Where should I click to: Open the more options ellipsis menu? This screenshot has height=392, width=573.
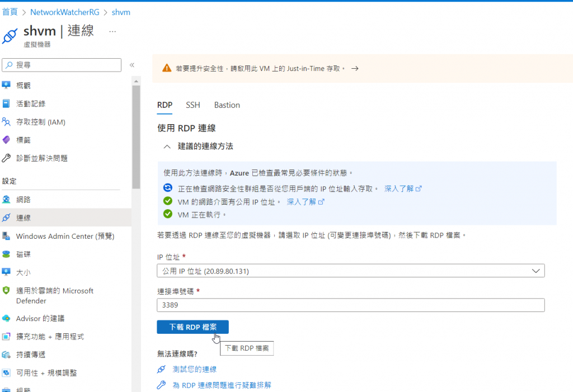pyautogui.click(x=112, y=32)
